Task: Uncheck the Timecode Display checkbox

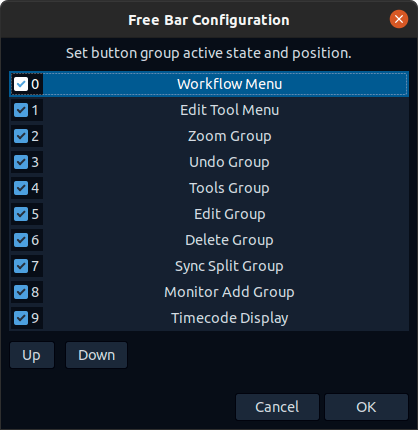Action: (21, 318)
